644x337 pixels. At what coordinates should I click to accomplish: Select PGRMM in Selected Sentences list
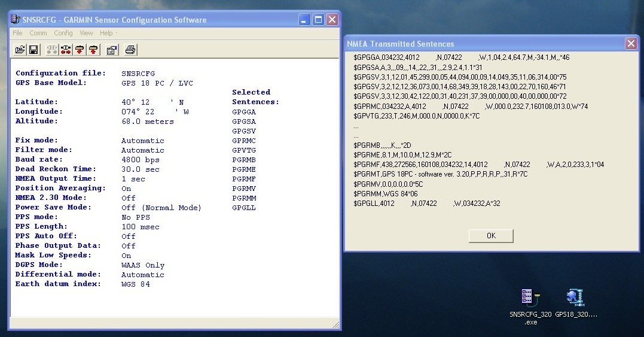[x=244, y=198]
